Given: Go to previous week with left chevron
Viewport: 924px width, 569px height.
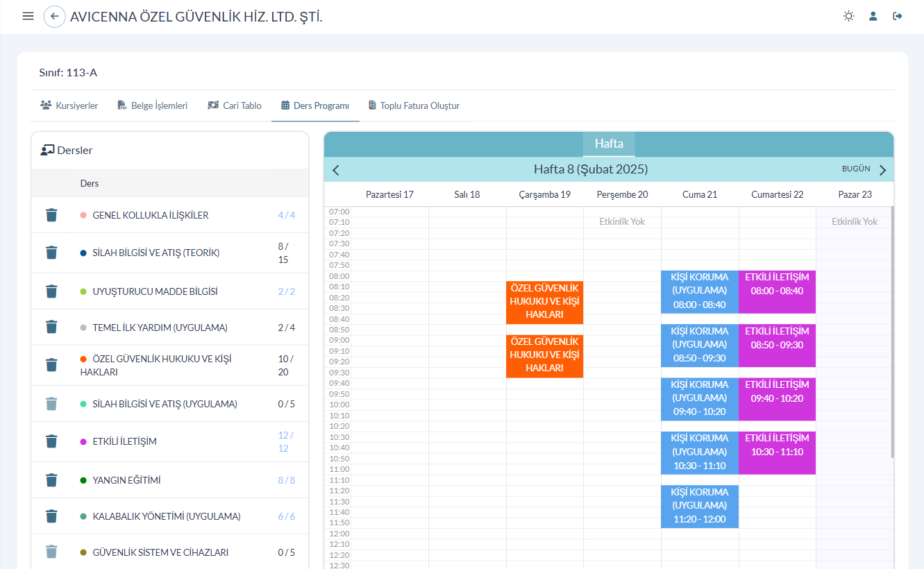Looking at the screenshot, I should pyautogui.click(x=336, y=170).
